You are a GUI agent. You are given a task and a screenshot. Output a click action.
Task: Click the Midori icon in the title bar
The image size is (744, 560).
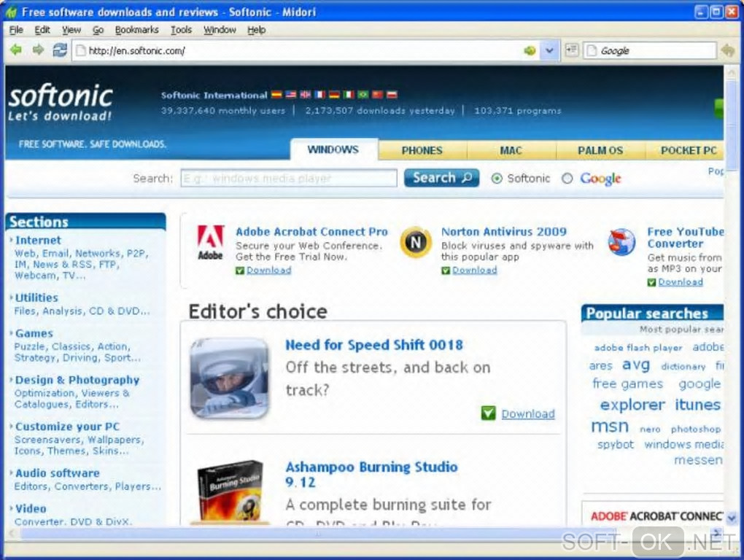12,12
